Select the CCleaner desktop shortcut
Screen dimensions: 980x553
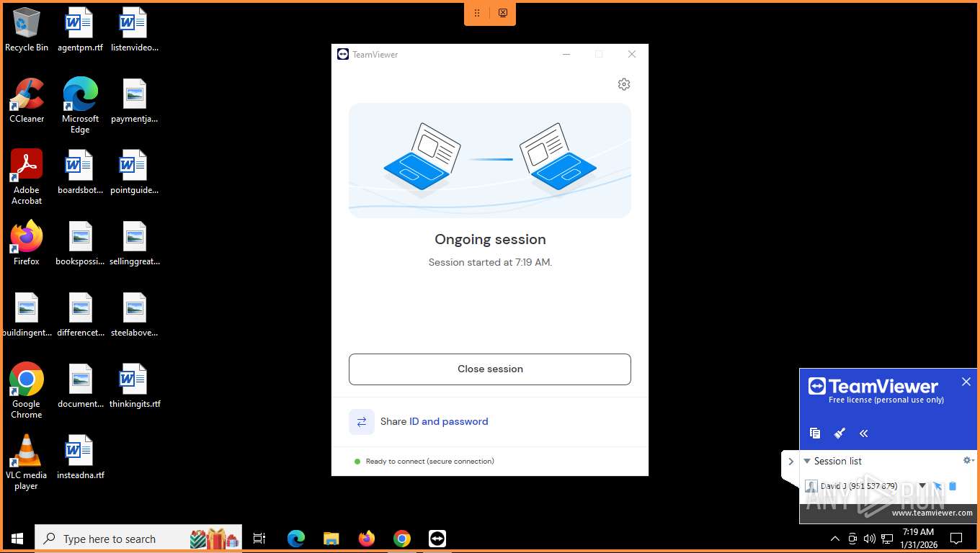coord(27,101)
